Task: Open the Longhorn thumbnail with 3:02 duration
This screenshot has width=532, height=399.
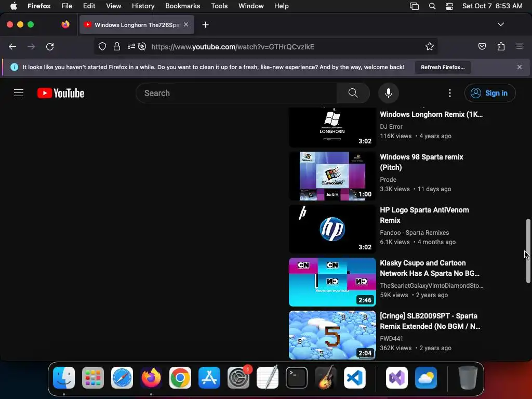Action: pos(332,127)
